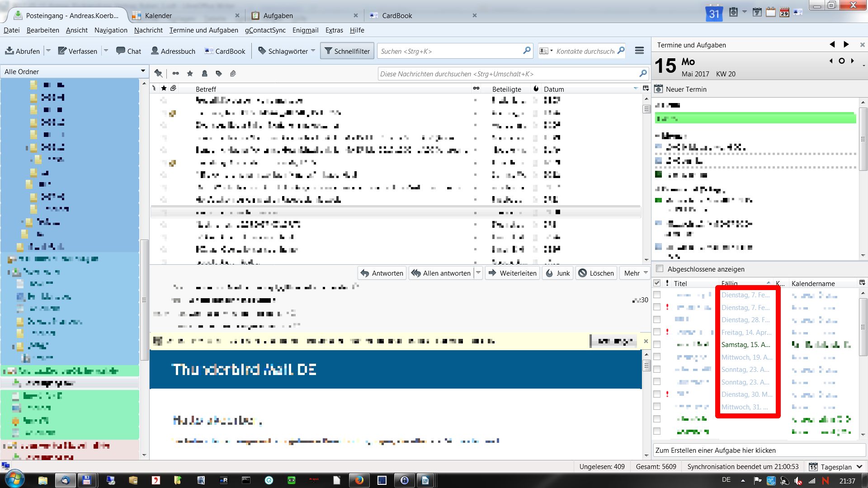Filter messages with attachments via the paperclip icon

coord(233,73)
